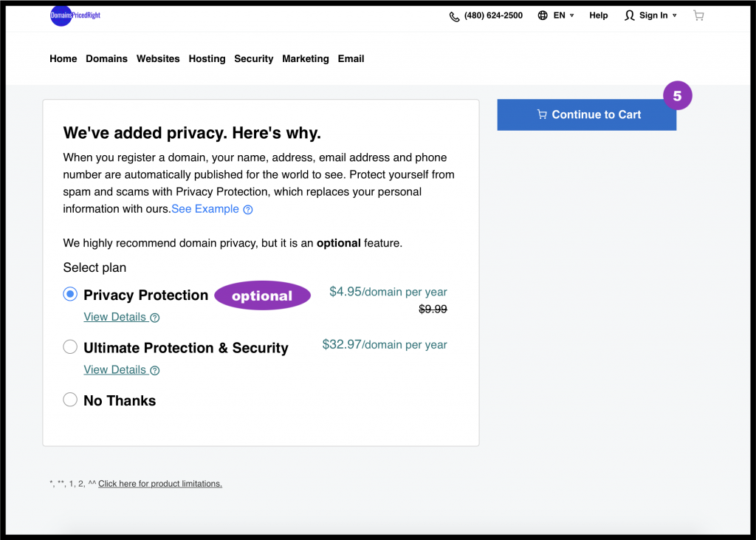Open the Domains menu
The image size is (756, 540).
point(106,59)
